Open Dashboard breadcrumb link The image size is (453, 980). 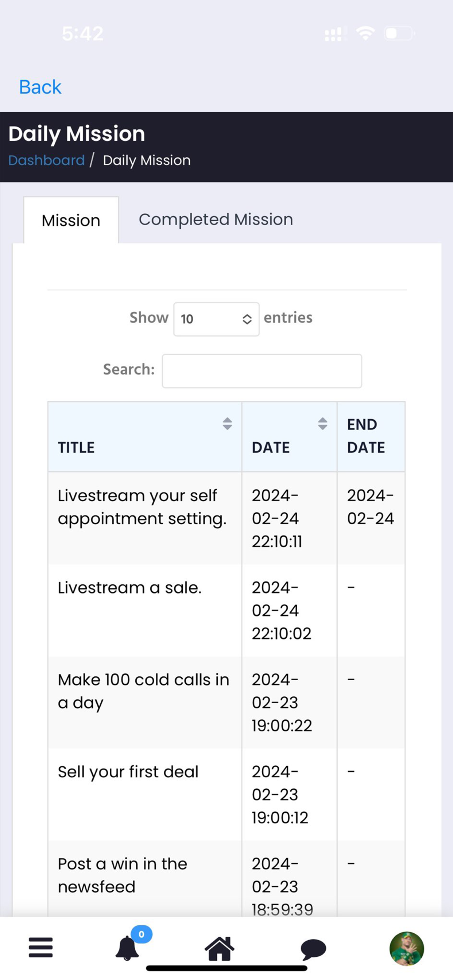46,160
